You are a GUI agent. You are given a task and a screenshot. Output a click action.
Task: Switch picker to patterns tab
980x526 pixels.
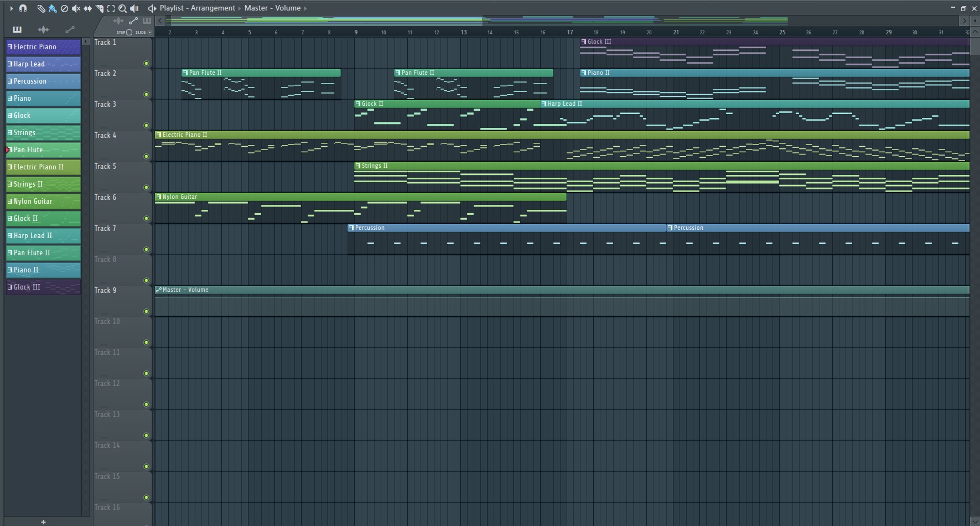17,29
